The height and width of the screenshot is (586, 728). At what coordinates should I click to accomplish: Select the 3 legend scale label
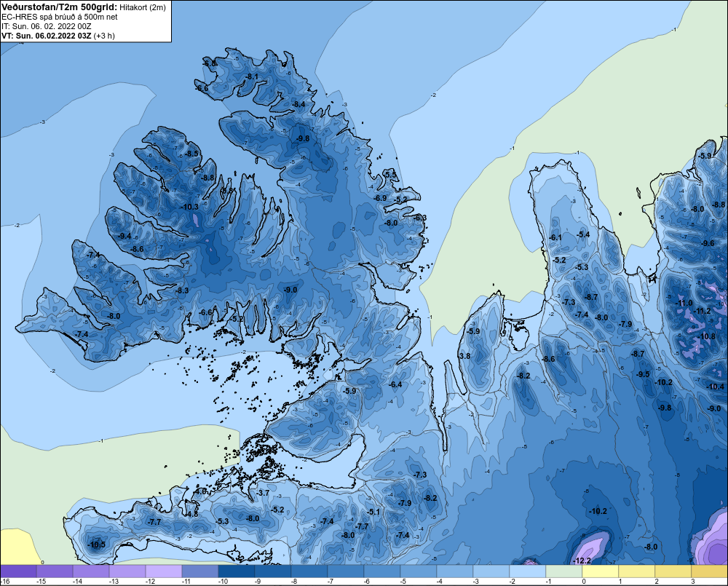click(693, 582)
